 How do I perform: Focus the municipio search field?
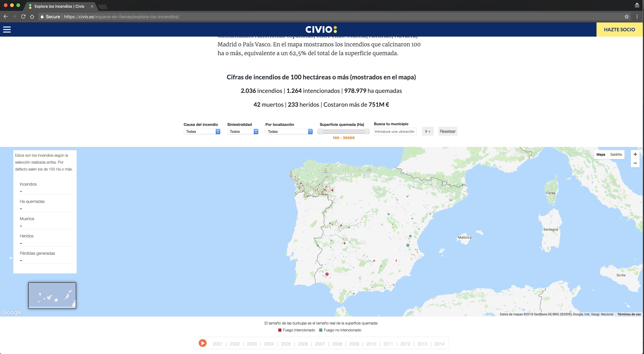395,131
